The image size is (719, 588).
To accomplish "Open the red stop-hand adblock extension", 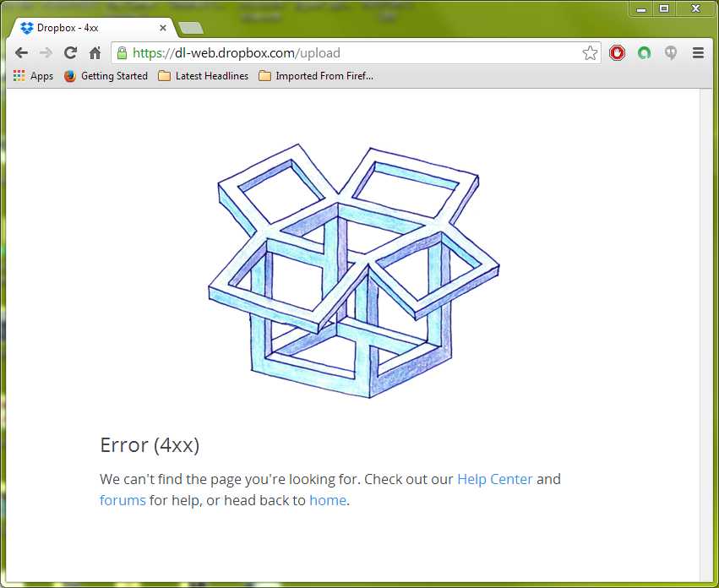I will (x=618, y=52).
